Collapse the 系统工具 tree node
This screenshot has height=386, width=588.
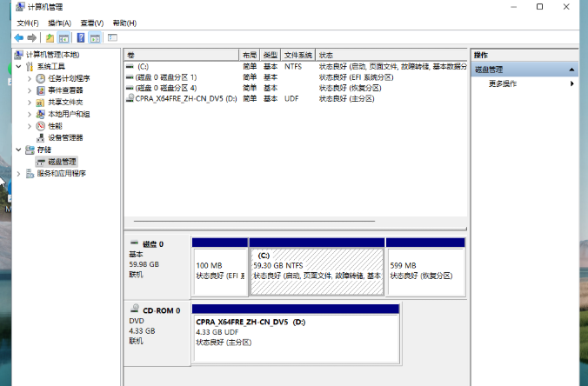pos(18,66)
